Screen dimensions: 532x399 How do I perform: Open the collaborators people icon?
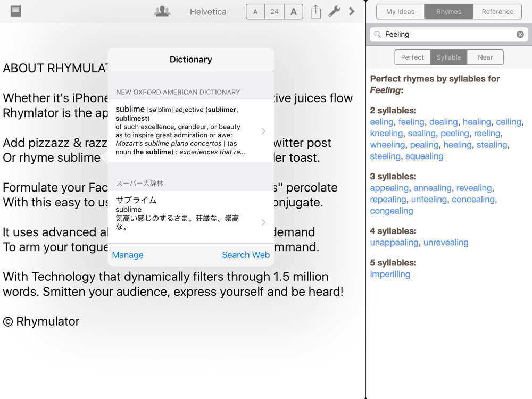162,12
